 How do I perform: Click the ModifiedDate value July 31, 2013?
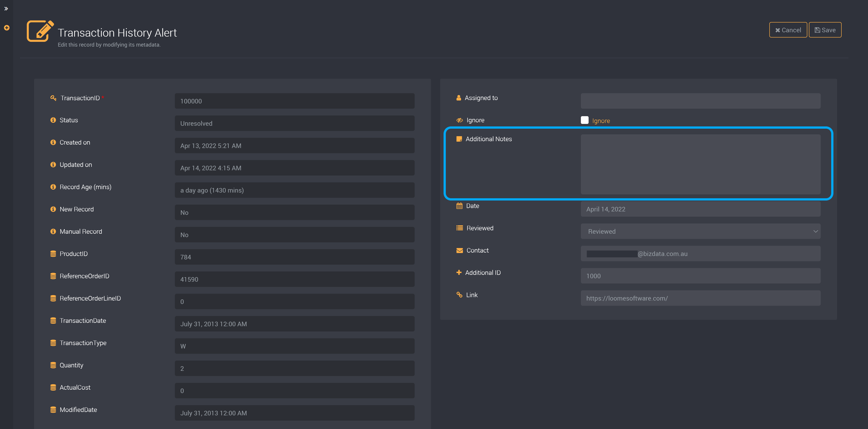click(294, 412)
